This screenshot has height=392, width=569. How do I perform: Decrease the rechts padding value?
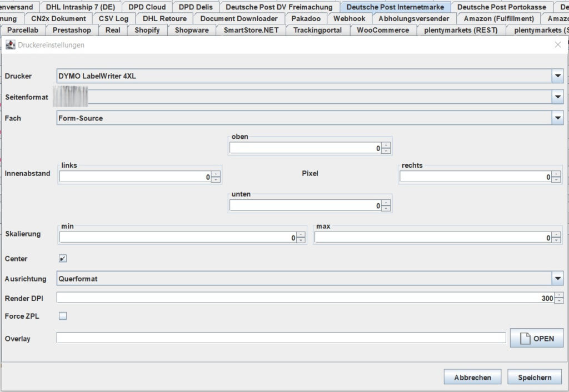coord(556,179)
